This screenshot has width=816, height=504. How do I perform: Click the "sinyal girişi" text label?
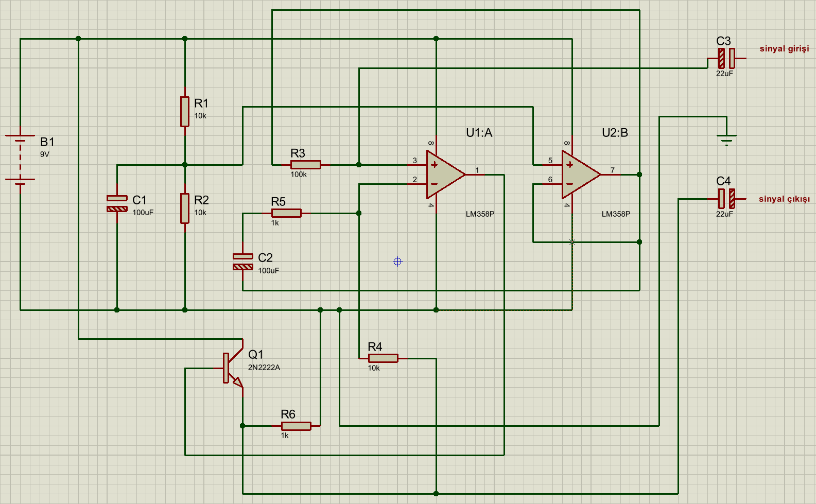[784, 49]
